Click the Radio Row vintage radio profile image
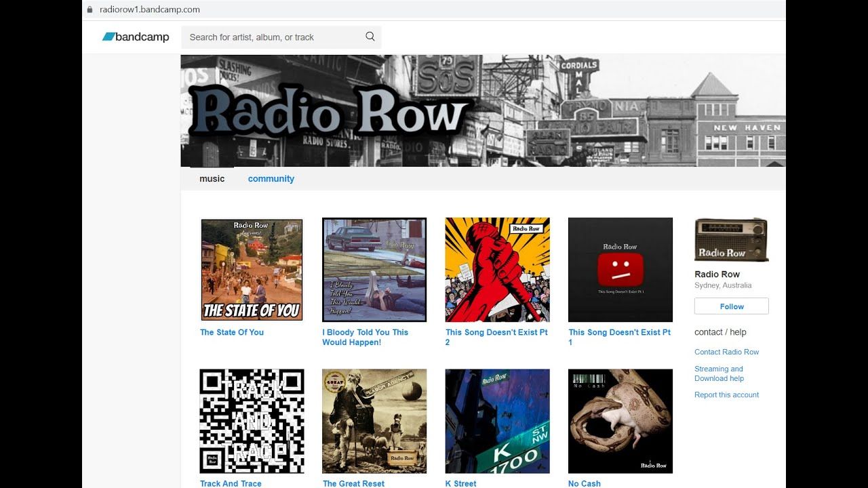This screenshot has height=488, width=868. 731,240
